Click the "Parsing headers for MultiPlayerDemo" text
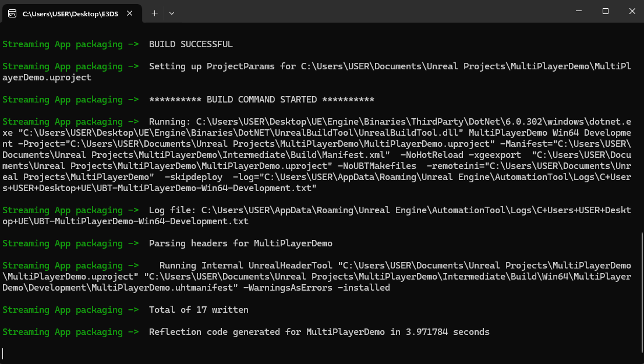The height and width of the screenshot is (364, 644). tap(240, 243)
